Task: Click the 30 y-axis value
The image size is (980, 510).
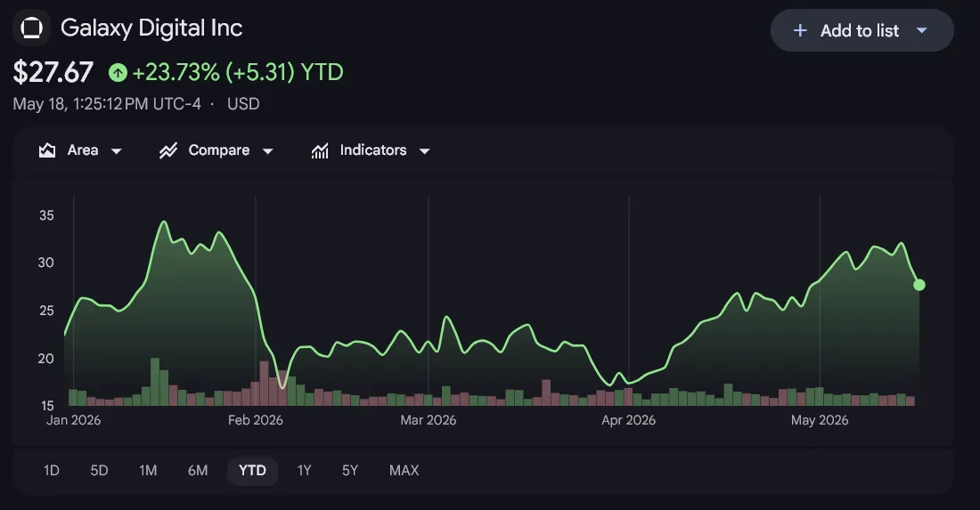Action: [x=45, y=263]
